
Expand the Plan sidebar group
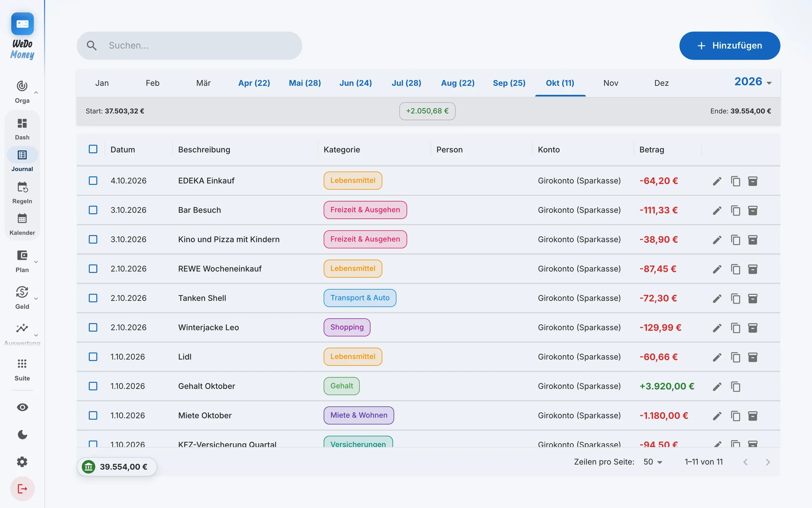[x=36, y=262]
